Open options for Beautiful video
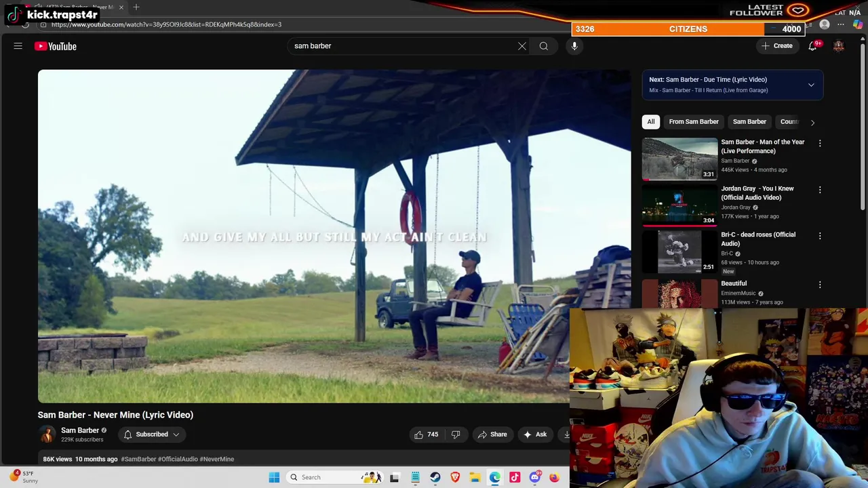 point(820,285)
